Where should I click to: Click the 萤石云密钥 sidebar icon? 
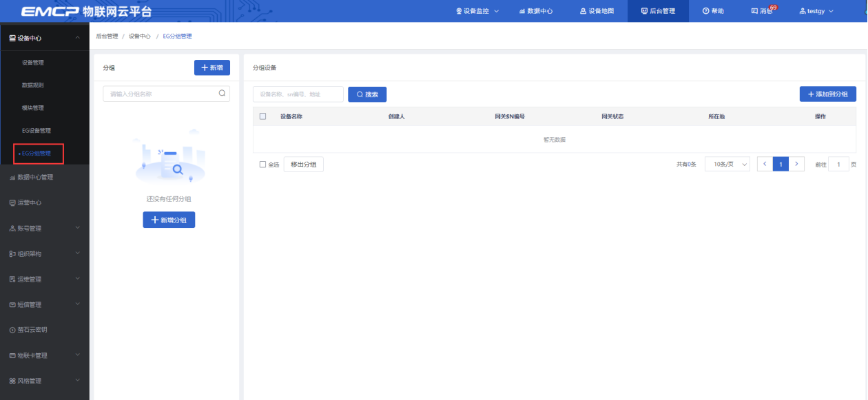coord(12,330)
